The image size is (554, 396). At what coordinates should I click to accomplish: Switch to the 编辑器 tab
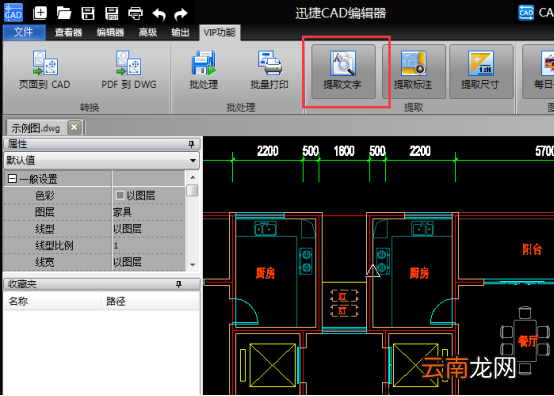coord(110,32)
